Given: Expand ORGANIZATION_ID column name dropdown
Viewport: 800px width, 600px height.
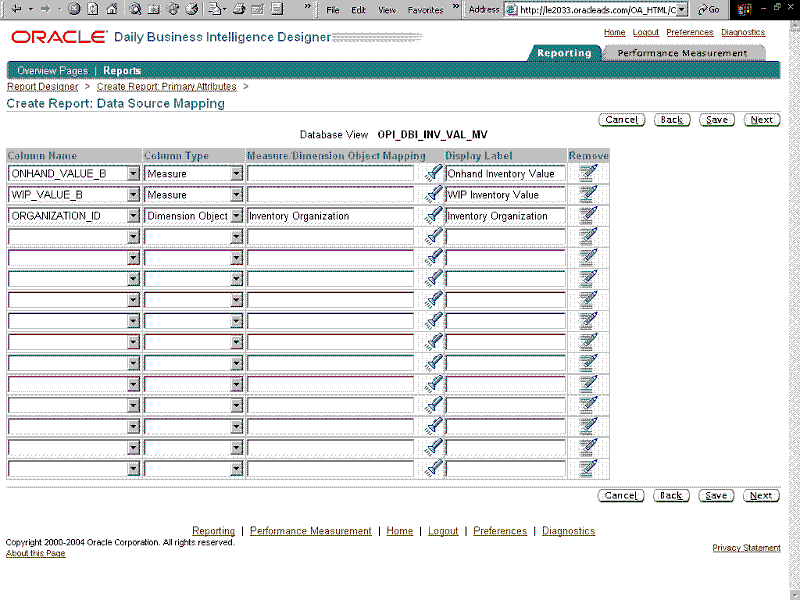Looking at the screenshot, I should pos(133,216).
